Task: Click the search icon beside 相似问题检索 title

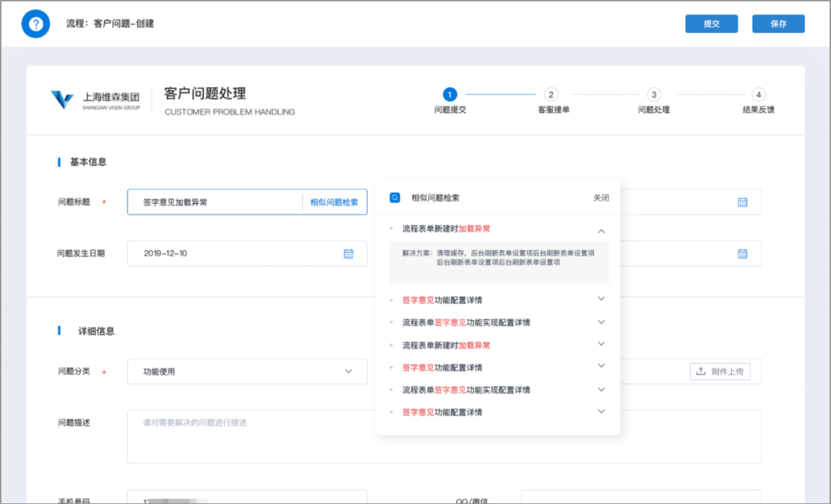Action: [395, 198]
